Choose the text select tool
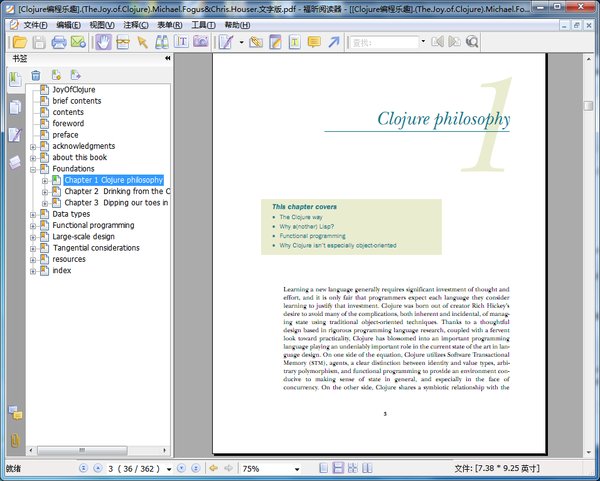The height and width of the screenshot is (481, 600). 181,42
